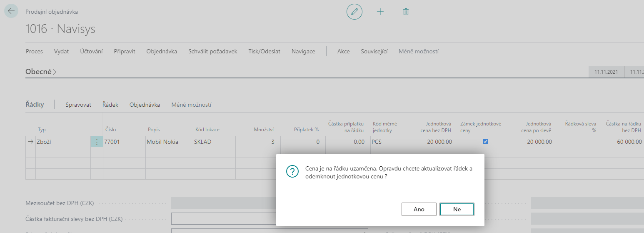This screenshot has width=644, height=233.
Task: Click the Popis cell Mobil Nokia
Action: click(x=169, y=142)
